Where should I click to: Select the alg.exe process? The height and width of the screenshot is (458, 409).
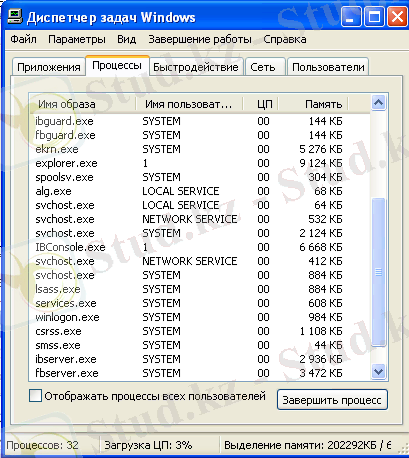click(200, 191)
